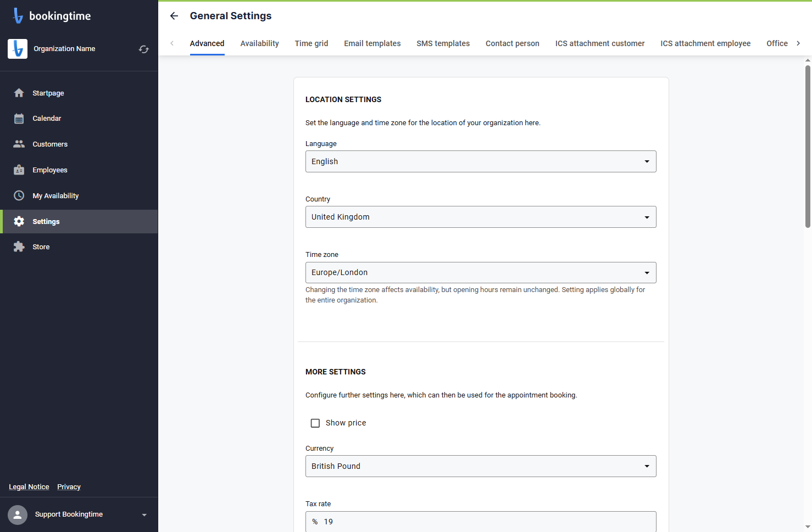Image resolution: width=812 pixels, height=532 pixels.
Task: Expand the Currency dropdown British Pound
Action: (481, 466)
